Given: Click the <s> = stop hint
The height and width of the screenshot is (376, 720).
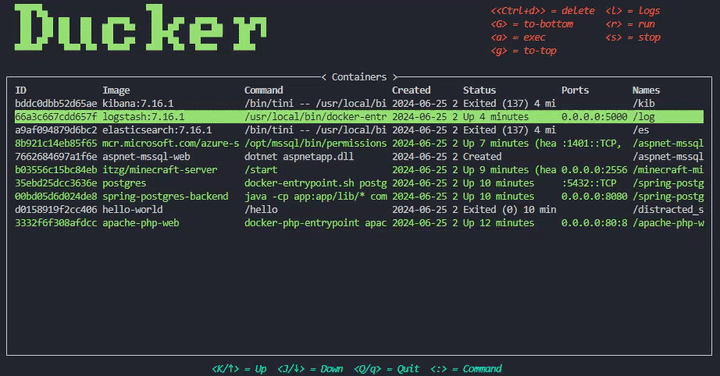Looking at the screenshot, I should pyautogui.click(x=633, y=37).
